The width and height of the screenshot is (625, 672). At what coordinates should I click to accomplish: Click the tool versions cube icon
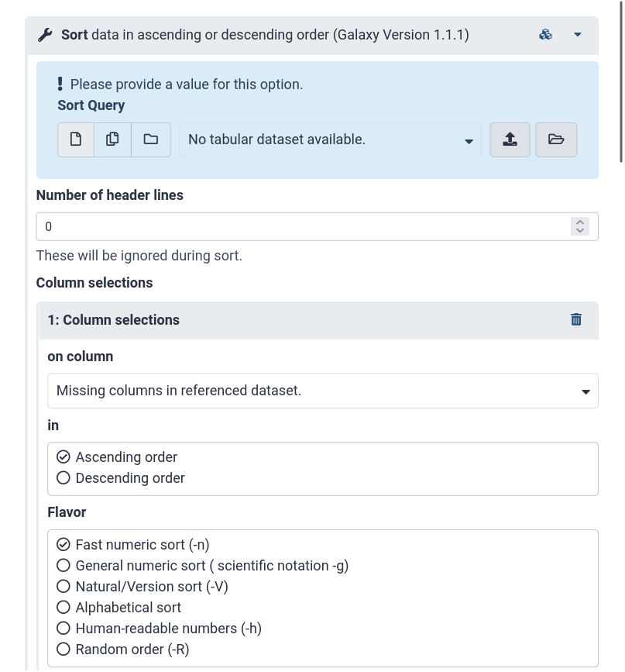click(x=545, y=34)
